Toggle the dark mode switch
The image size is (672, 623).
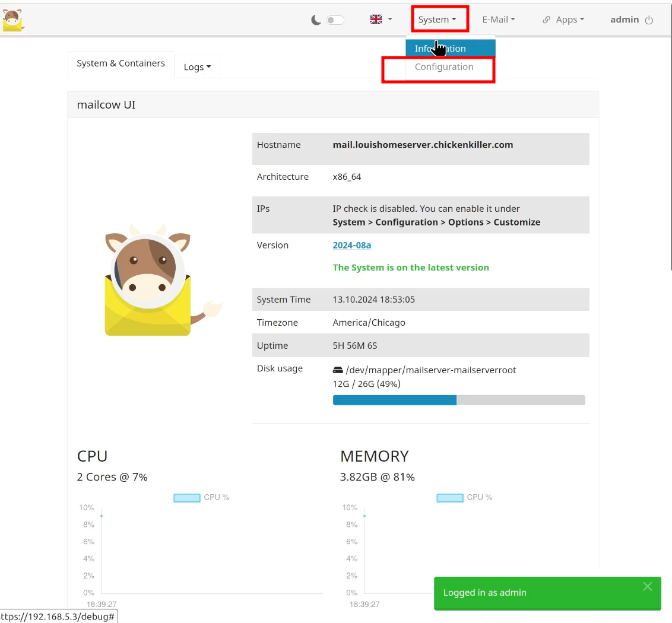pyautogui.click(x=335, y=20)
